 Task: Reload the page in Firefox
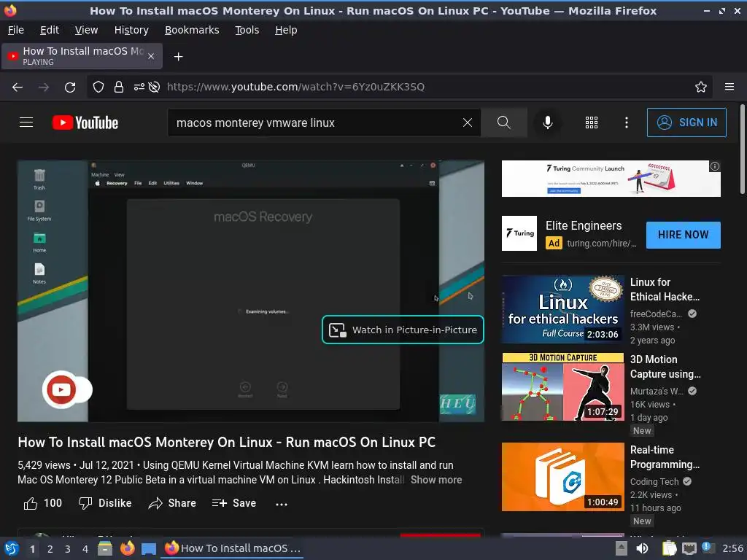coord(70,87)
